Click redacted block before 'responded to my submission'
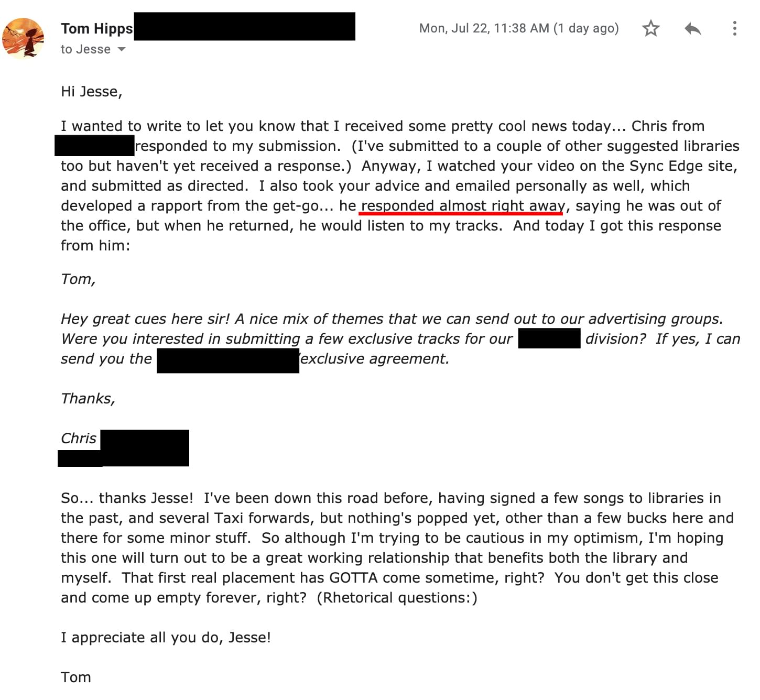 click(x=94, y=146)
